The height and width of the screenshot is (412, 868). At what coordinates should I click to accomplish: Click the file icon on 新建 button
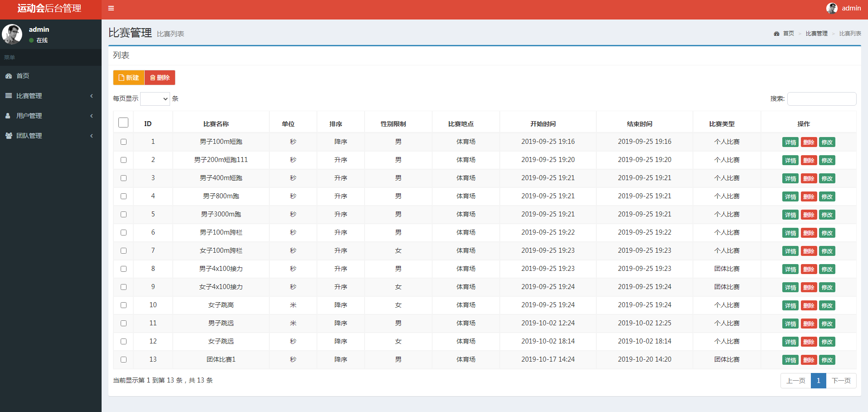(121, 78)
